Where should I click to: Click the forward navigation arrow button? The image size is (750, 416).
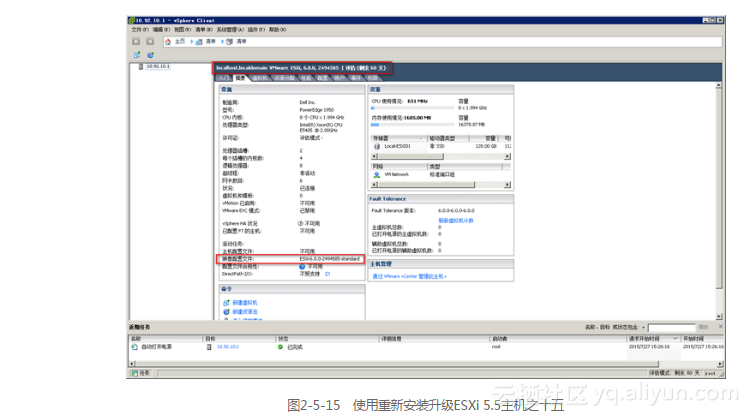(150, 42)
